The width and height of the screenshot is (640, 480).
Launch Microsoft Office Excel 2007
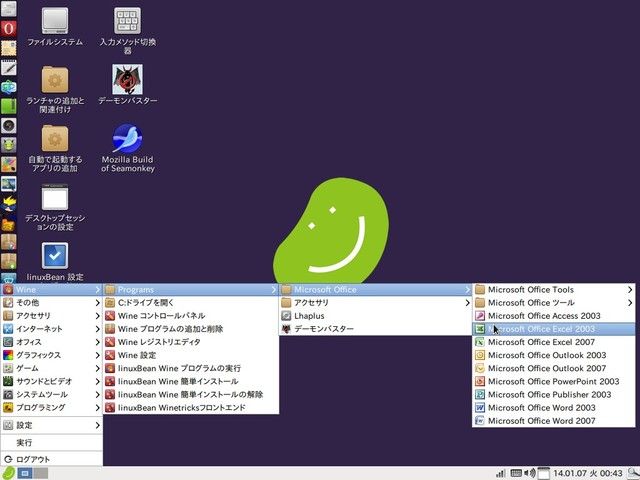click(553, 342)
